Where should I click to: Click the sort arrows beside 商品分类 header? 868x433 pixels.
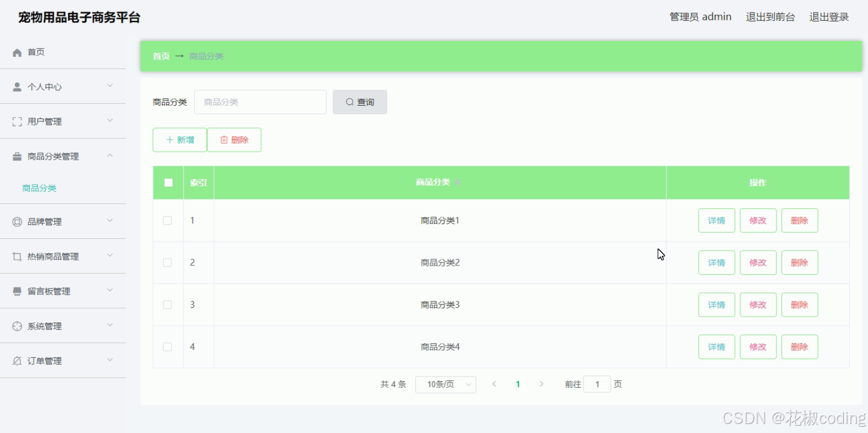tap(457, 182)
